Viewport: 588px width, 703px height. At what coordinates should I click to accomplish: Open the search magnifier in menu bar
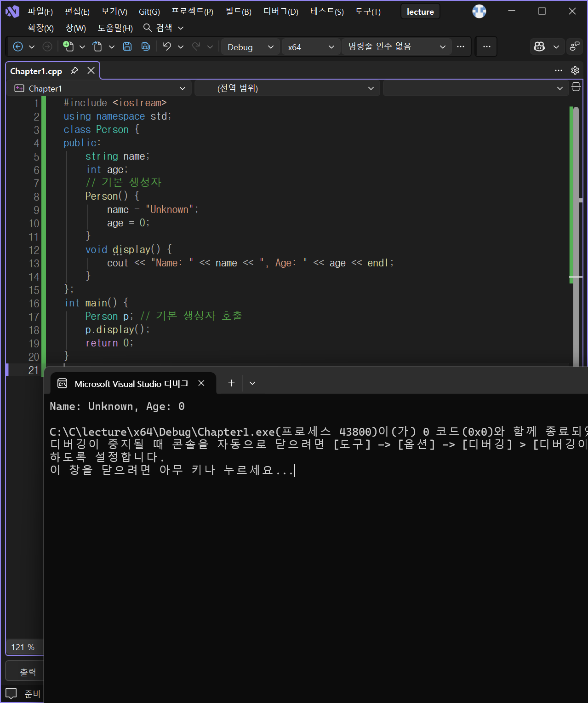pos(148,28)
